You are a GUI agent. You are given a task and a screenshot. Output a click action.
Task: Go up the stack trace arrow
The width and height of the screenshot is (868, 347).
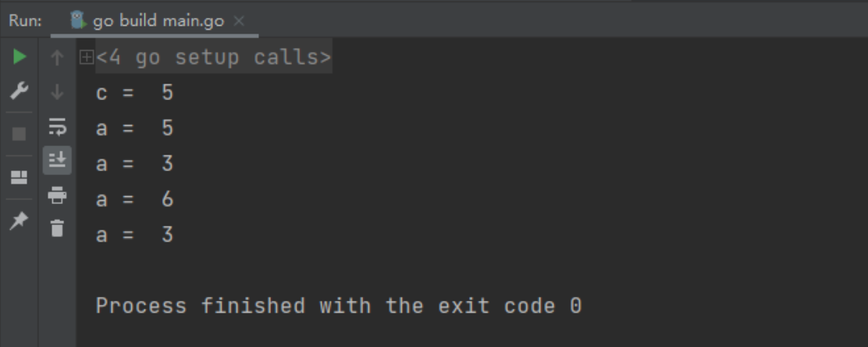[57, 58]
